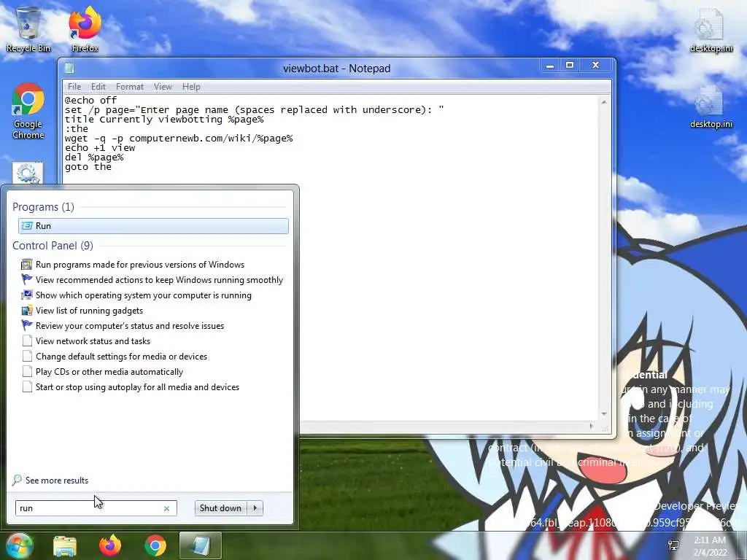
Task: Open Notepad Edit menu
Action: pos(98,87)
